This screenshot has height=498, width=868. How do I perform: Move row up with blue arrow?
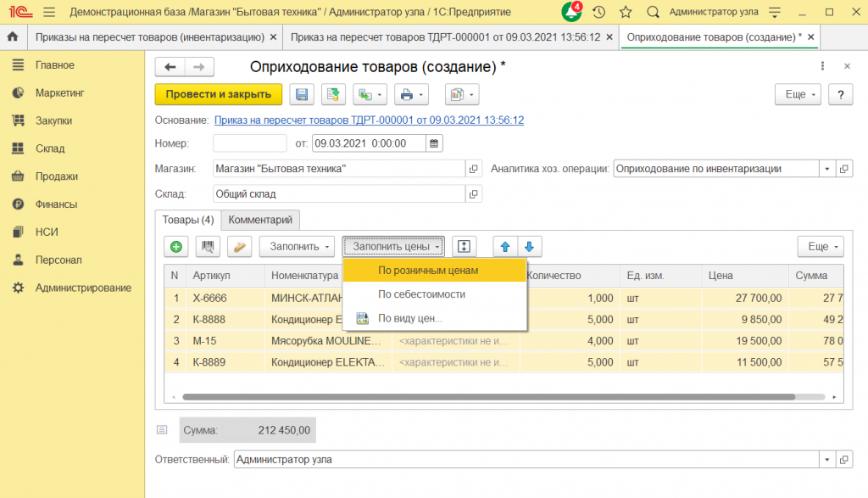click(x=505, y=247)
